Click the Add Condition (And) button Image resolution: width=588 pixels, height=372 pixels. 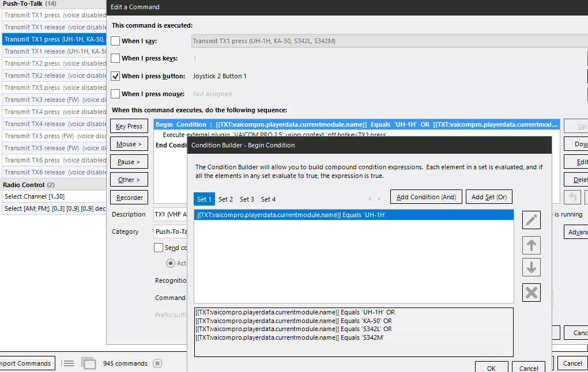click(x=426, y=197)
